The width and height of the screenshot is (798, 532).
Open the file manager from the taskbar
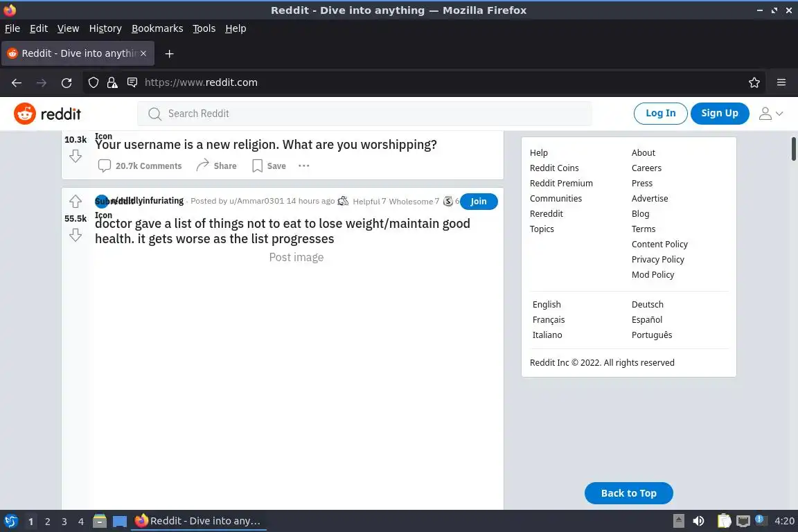(x=100, y=521)
